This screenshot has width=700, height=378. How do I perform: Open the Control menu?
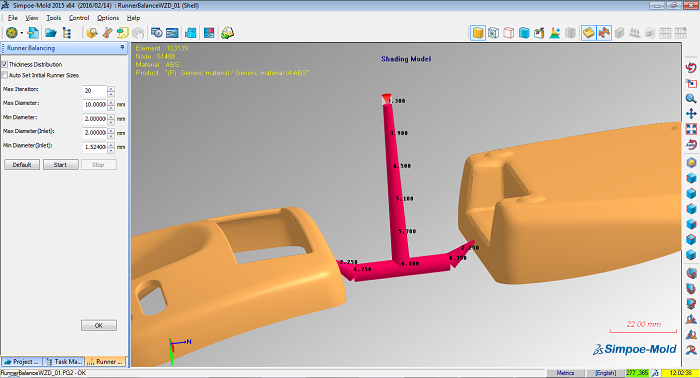pyautogui.click(x=79, y=18)
